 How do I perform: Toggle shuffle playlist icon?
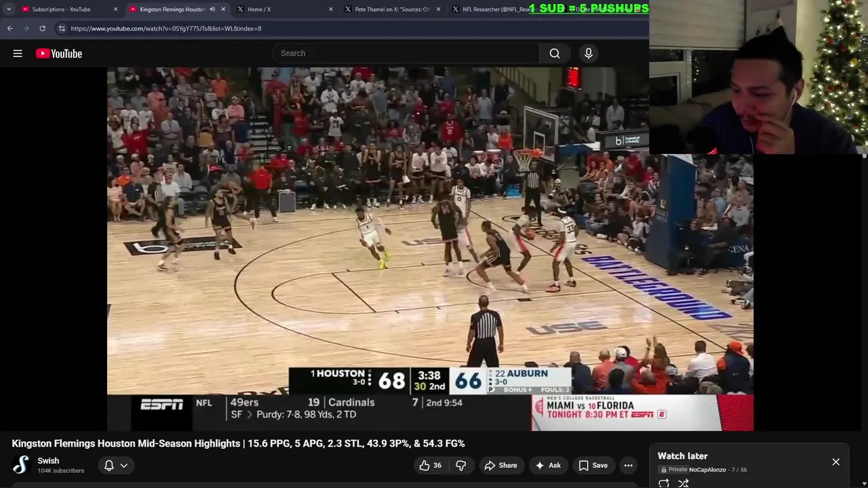(684, 483)
